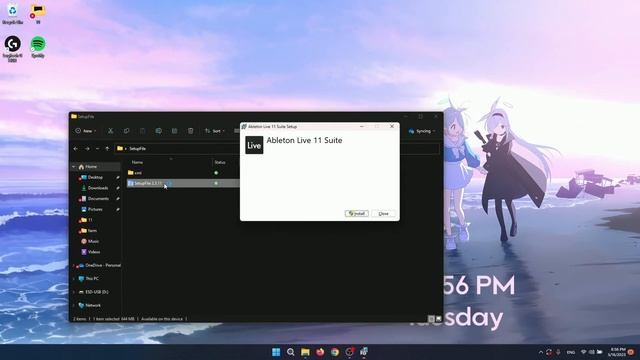Click the Paste icon in File Explorer toolbar
The height and width of the screenshot is (360, 640).
[x=142, y=131]
